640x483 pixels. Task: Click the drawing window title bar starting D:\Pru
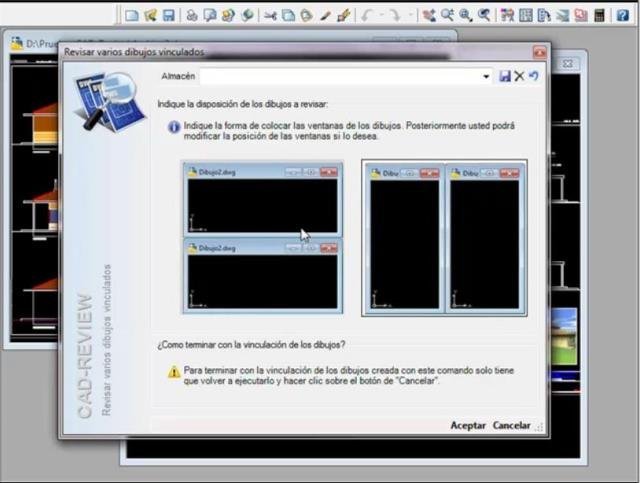pyautogui.click(x=33, y=43)
